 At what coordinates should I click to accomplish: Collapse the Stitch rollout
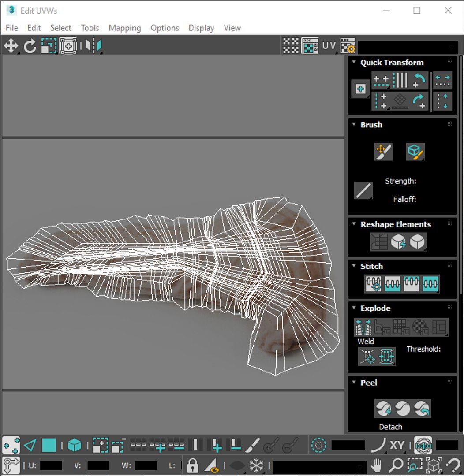tap(354, 266)
